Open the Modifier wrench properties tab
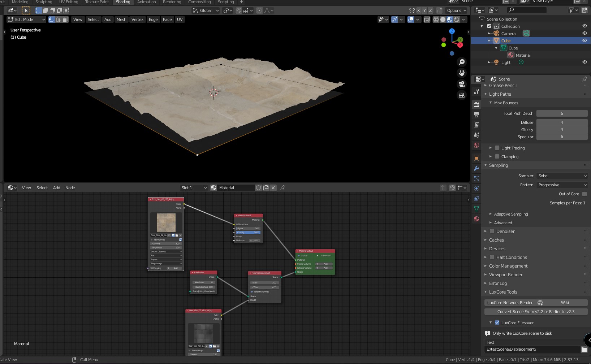Image resolution: width=591 pixels, height=364 pixels. (x=476, y=168)
